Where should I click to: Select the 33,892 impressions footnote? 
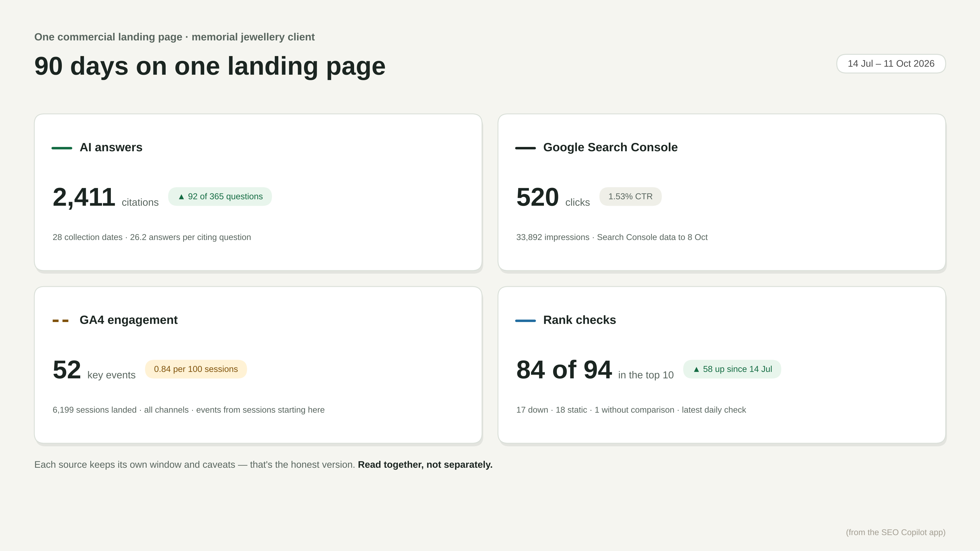(612, 237)
